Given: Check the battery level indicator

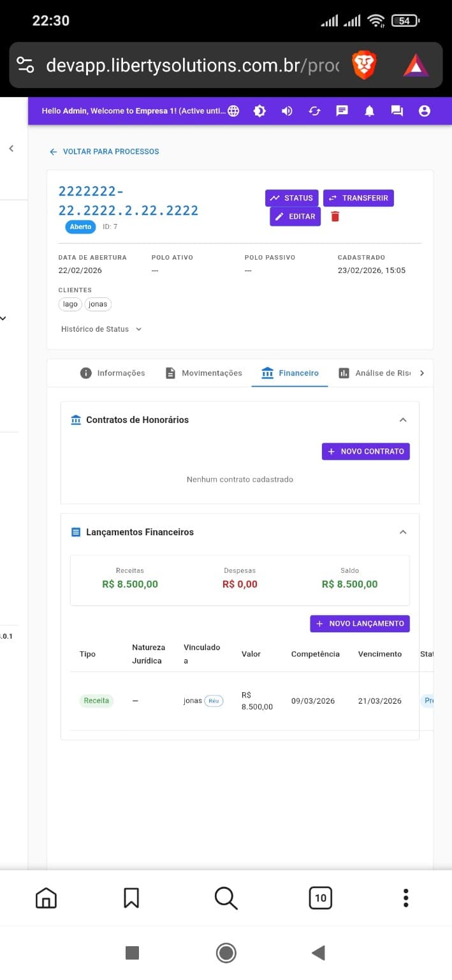Looking at the screenshot, I should pos(404,20).
